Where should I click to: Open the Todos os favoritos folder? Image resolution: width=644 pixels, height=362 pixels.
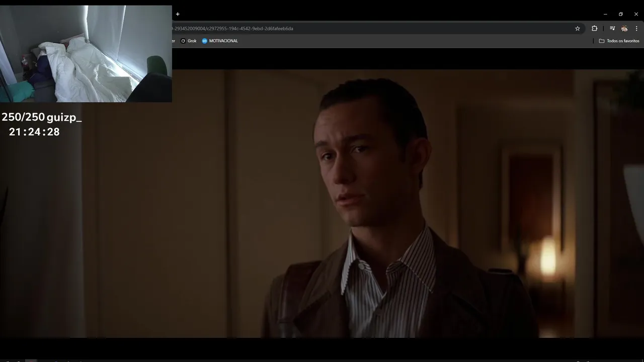(x=619, y=41)
